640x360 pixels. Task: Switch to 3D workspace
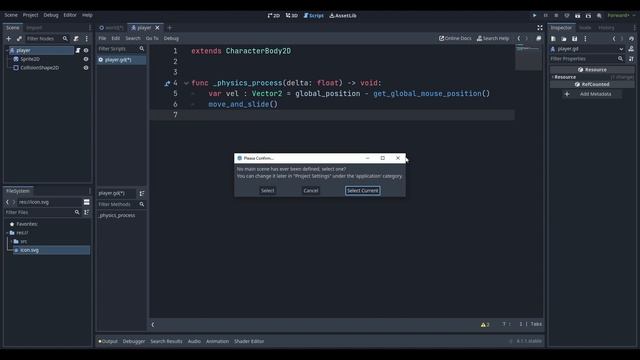[291, 16]
